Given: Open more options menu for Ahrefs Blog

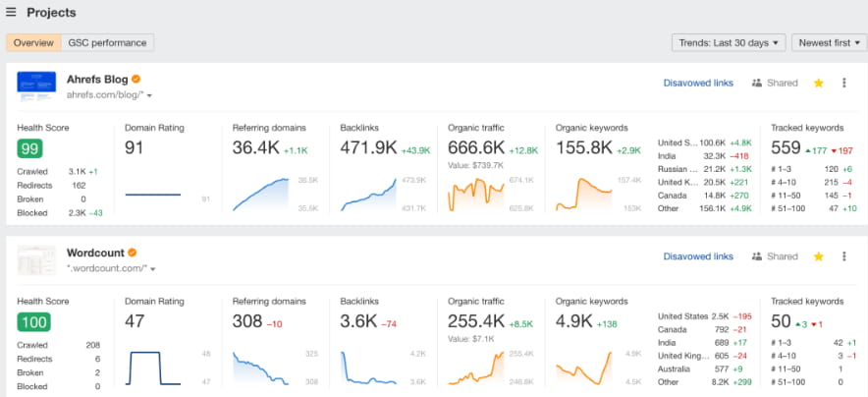Looking at the screenshot, I should pyautogui.click(x=843, y=84).
